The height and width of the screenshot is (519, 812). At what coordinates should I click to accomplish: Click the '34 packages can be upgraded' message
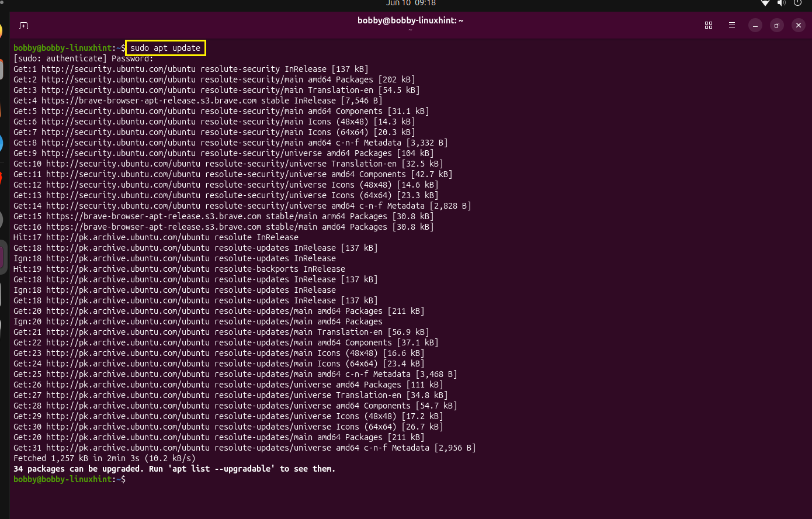point(175,469)
